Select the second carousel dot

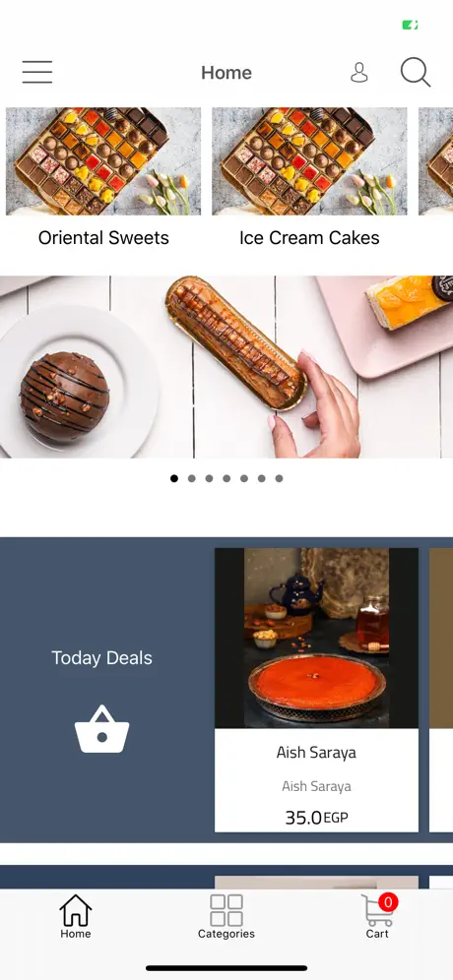coord(191,479)
